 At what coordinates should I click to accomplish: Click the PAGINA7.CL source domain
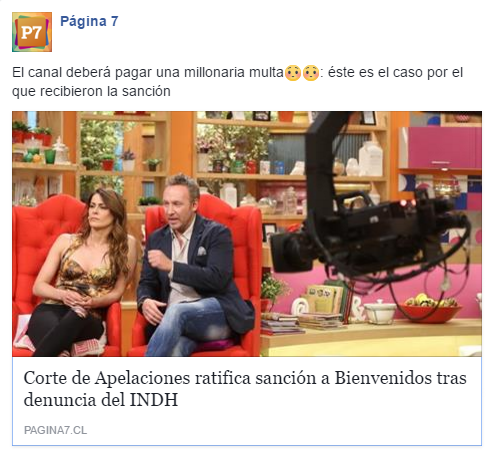(x=55, y=430)
